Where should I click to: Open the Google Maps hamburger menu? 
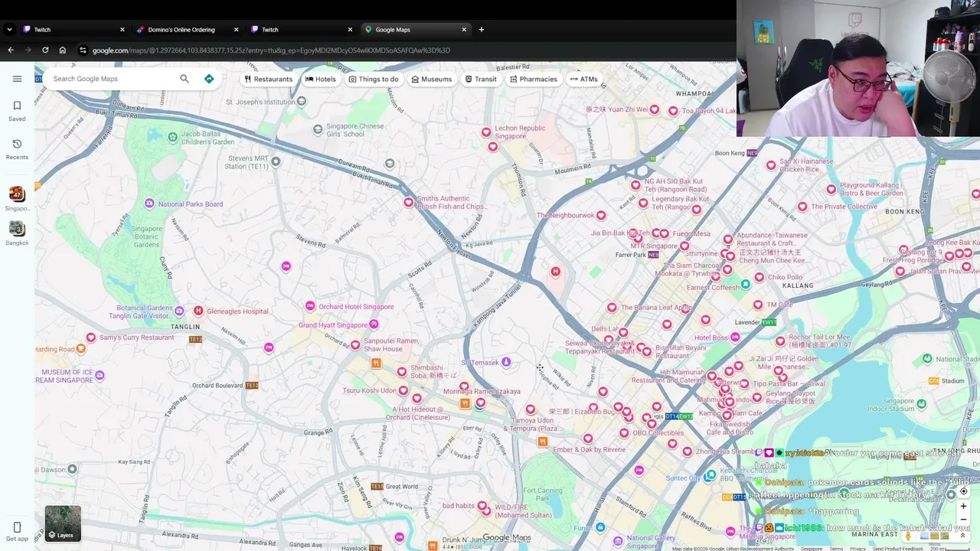17,79
